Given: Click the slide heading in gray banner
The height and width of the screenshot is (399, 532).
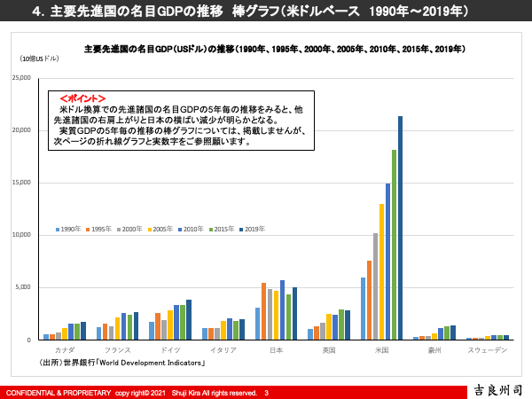Looking at the screenshot, I should coord(266,12).
